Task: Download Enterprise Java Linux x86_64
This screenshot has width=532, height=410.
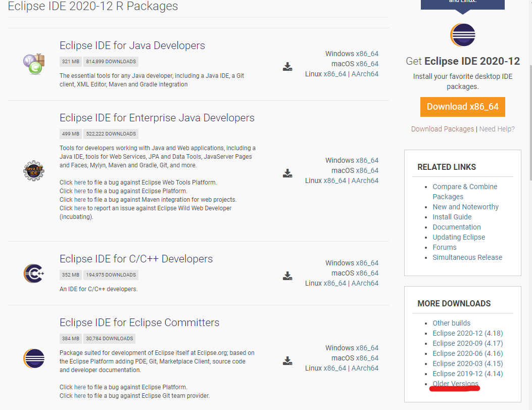Action: [x=335, y=180]
